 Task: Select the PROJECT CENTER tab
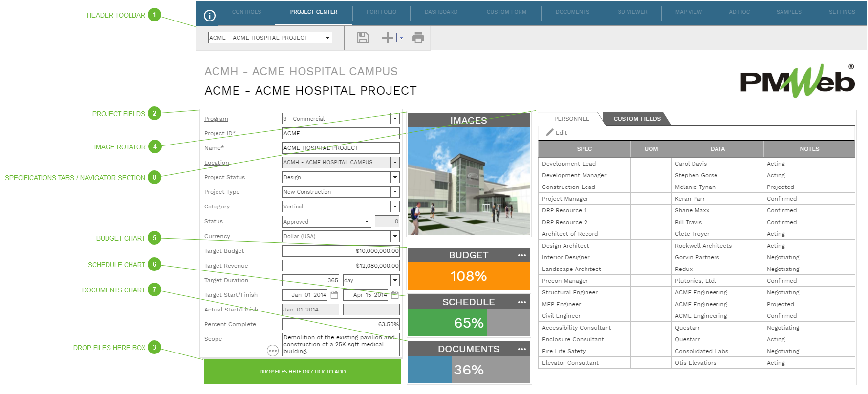[314, 12]
